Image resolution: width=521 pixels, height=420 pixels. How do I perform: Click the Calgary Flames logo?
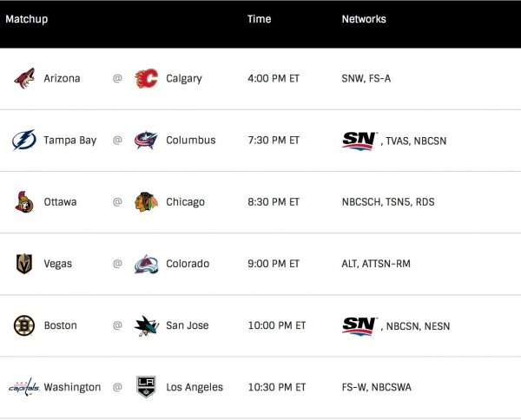tap(147, 79)
